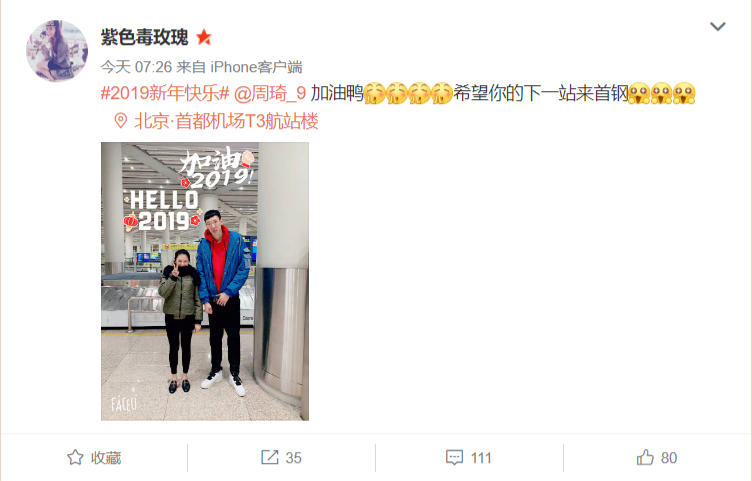Image resolution: width=752 pixels, height=481 pixels.
Task: Click the repost count 35
Action: [294, 458]
